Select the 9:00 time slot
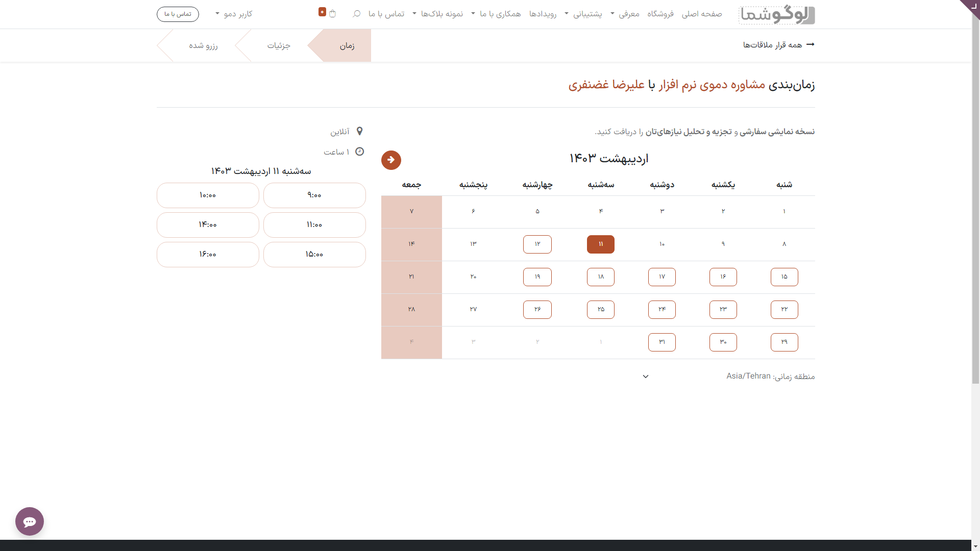Viewport: 980px width, 551px height. [x=314, y=195]
